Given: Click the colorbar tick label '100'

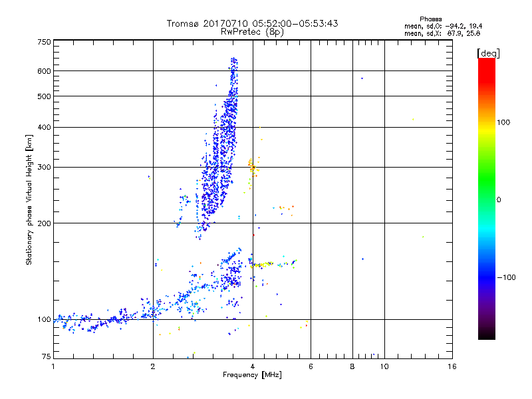Looking at the screenshot, I should [x=503, y=122].
